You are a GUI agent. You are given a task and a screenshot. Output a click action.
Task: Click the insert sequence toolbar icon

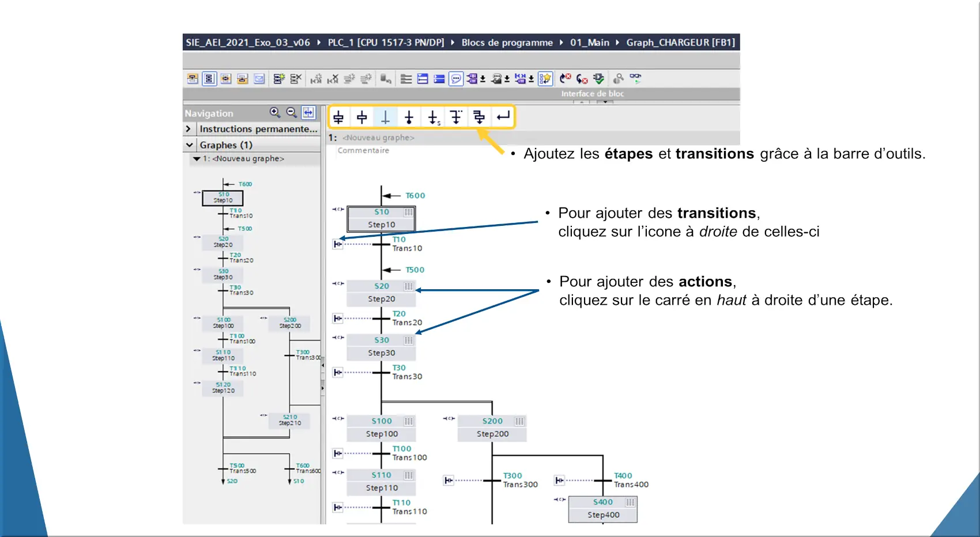click(x=279, y=78)
